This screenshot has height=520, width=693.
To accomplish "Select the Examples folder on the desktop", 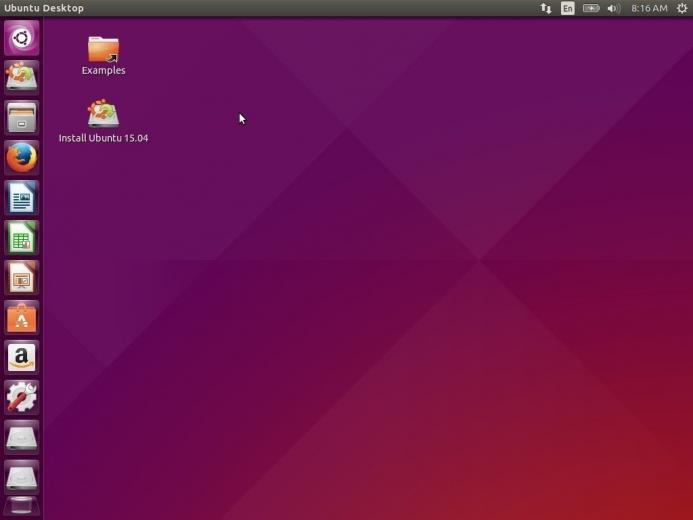I will pyautogui.click(x=103, y=55).
